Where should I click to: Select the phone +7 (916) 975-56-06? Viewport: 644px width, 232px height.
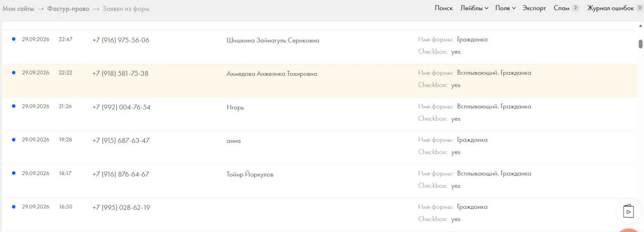click(121, 40)
